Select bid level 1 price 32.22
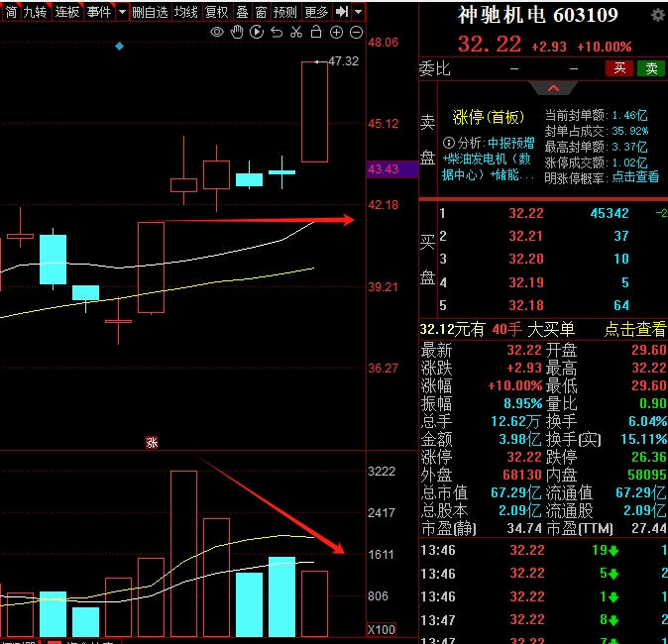 [526, 213]
